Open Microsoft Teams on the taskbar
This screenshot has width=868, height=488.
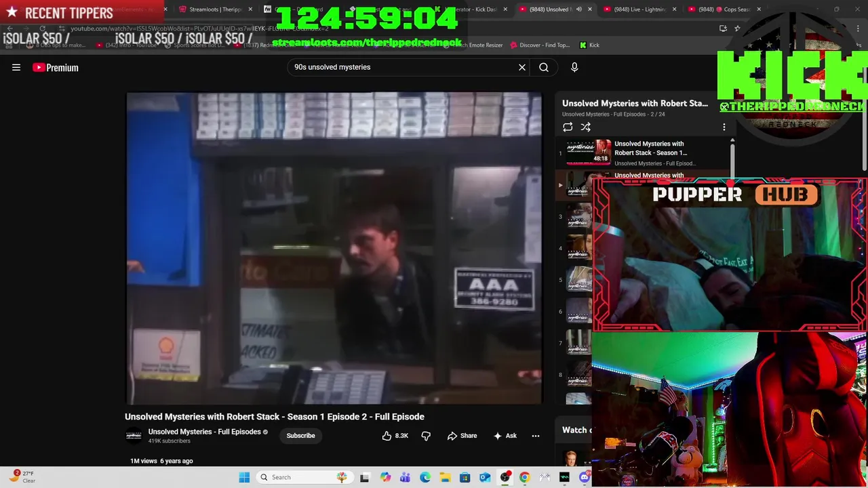click(405, 477)
